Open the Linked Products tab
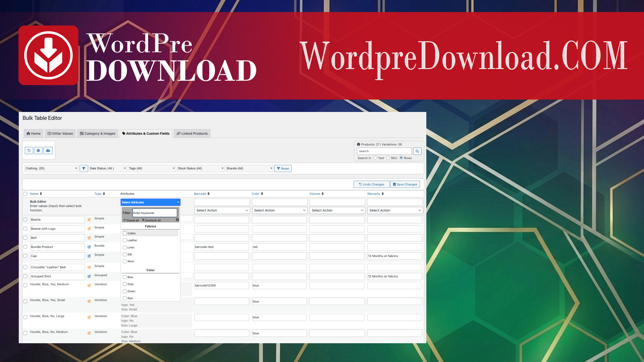 pyautogui.click(x=192, y=133)
